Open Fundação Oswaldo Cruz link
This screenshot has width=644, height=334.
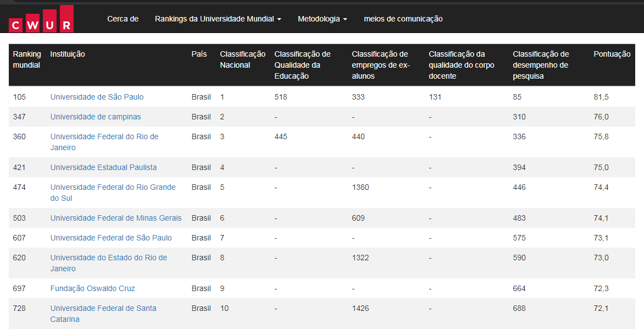[92, 288]
